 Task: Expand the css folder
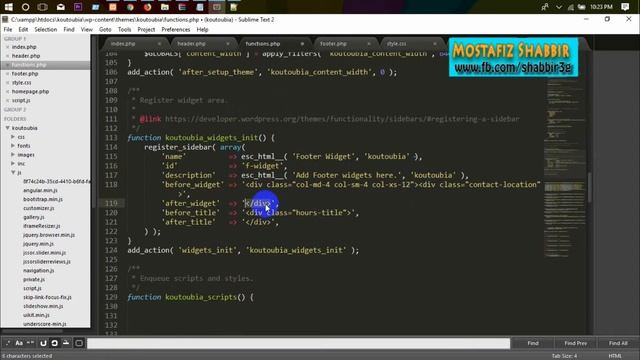[x=13, y=137]
